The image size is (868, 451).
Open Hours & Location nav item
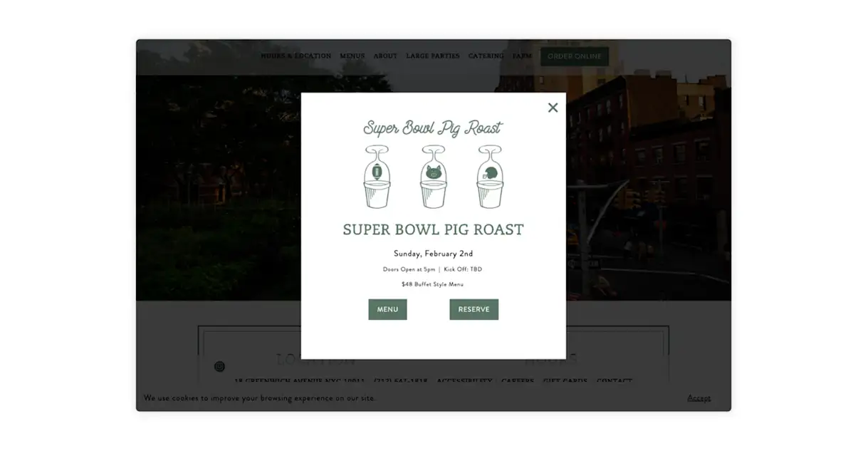[x=296, y=56]
